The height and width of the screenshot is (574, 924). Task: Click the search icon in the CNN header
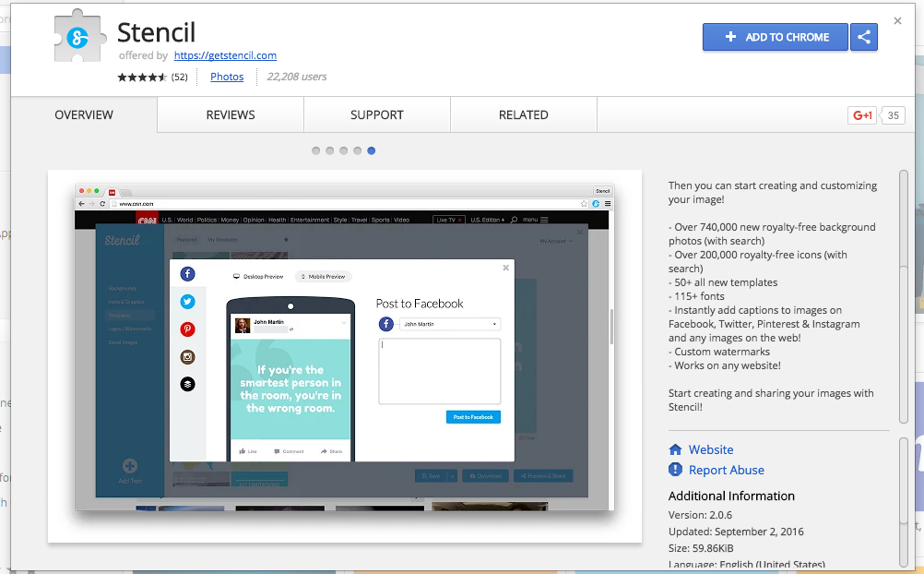514,220
